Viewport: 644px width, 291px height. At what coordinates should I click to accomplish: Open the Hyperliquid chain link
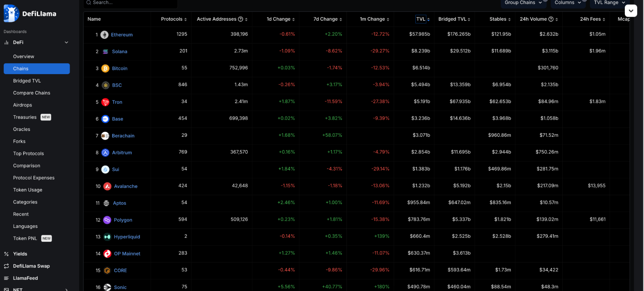click(127, 237)
